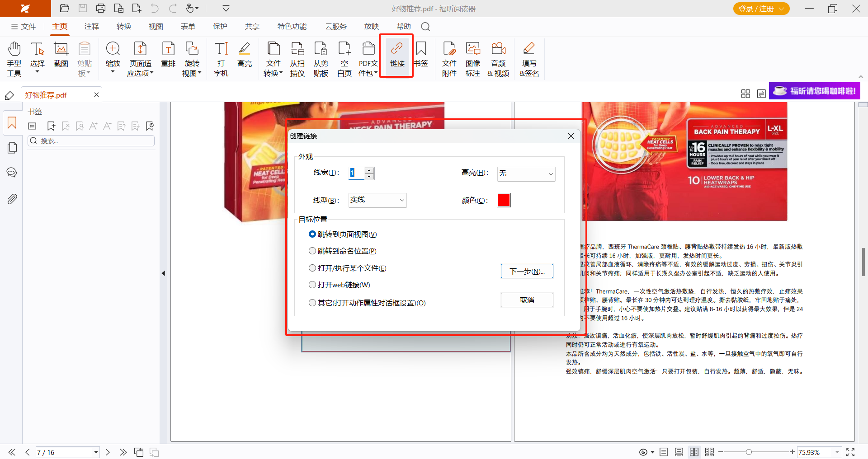The height and width of the screenshot is (459, 868).
Task: Click the Snapshot (截图) tool
Action: (x=61, y=54)
